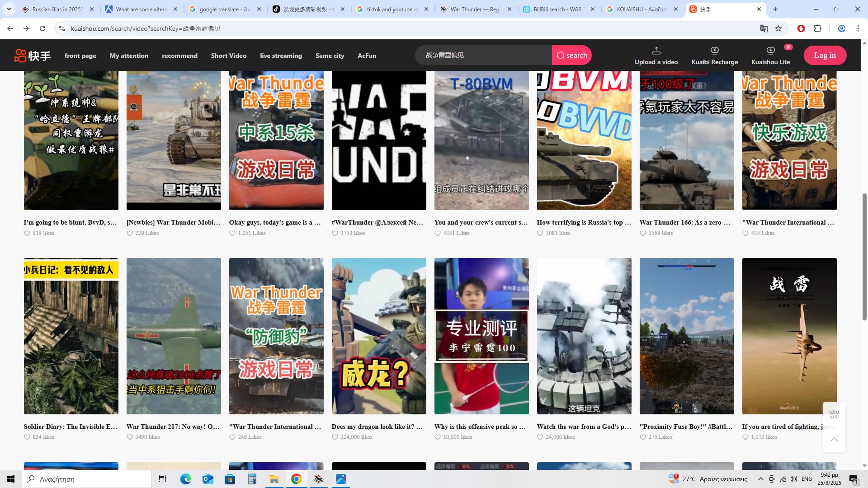Switch to the Russian Bias in 2025 tab

pos(57,9)
